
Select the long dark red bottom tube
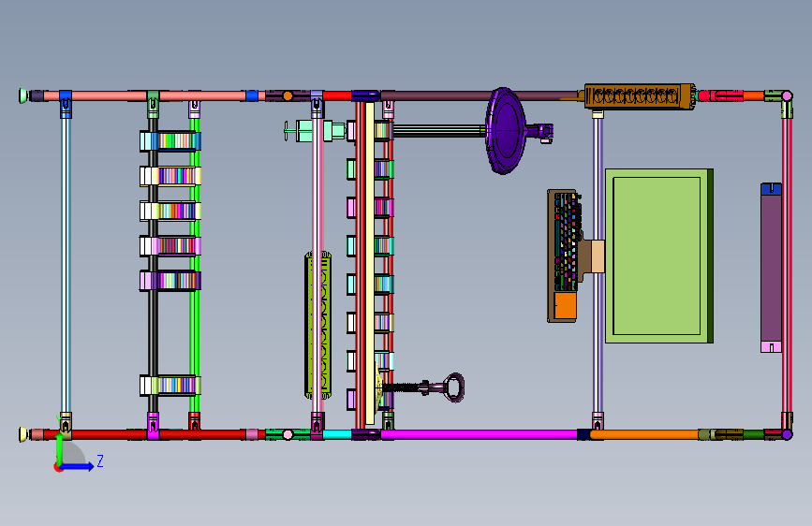pos(145,435)
